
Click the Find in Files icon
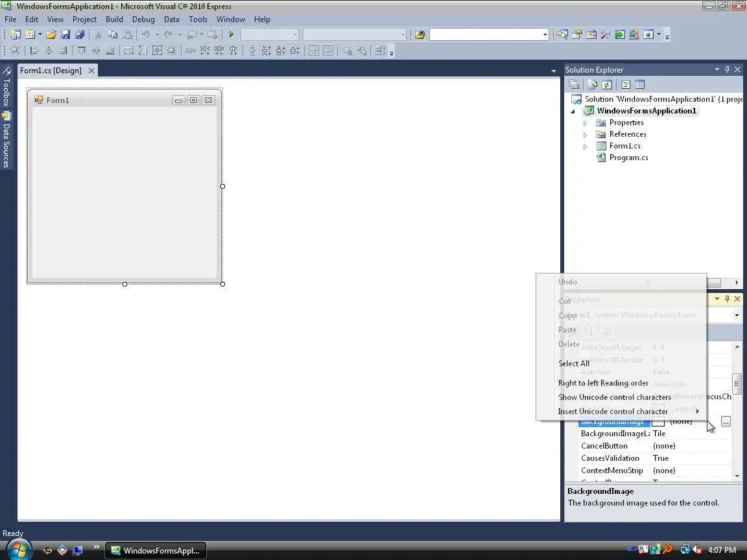coord(420,34)
